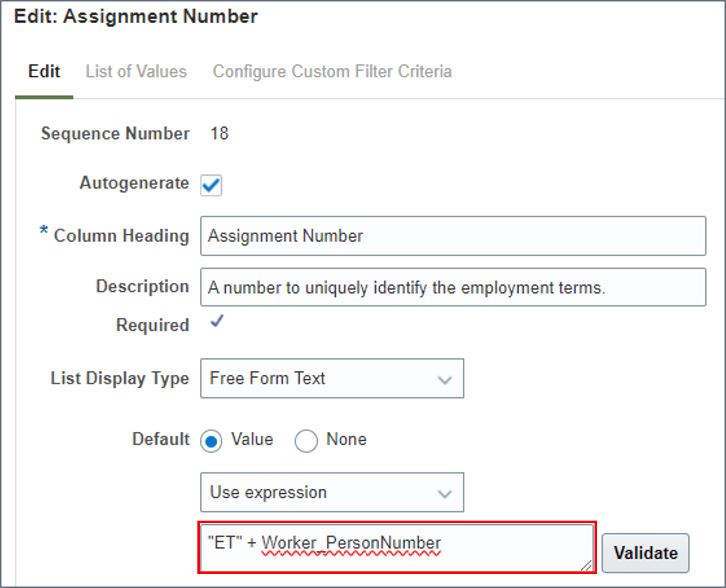Grab the expression box resize handle
This screenshot has height=588, width=726.
click(x=586, y=565)
